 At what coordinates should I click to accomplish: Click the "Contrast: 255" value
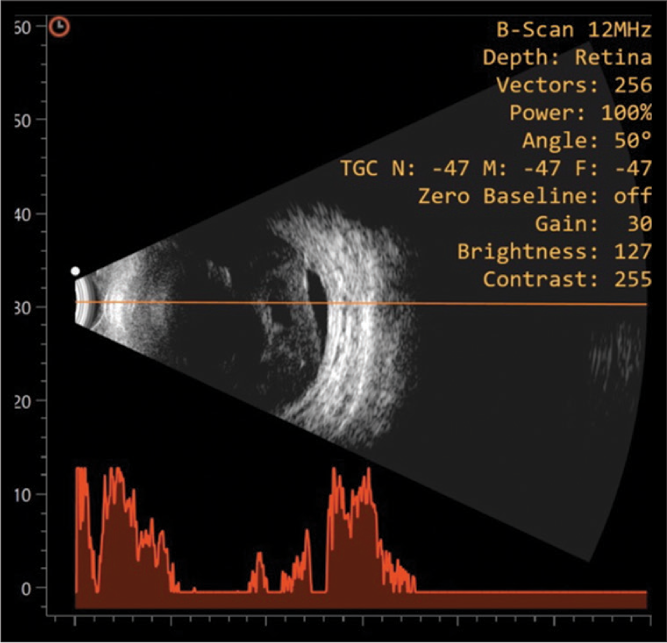click(x=567, y=279)
